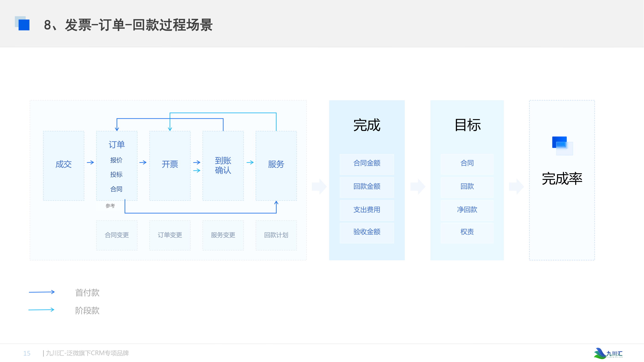Click the arrow between 成交 and 订单
This screenshot has width=644, height=362.
(x=90, y=162)
